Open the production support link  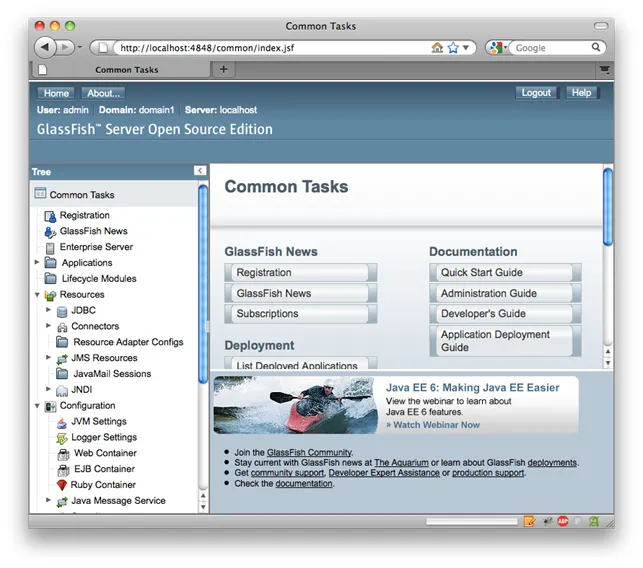(488, 473)
